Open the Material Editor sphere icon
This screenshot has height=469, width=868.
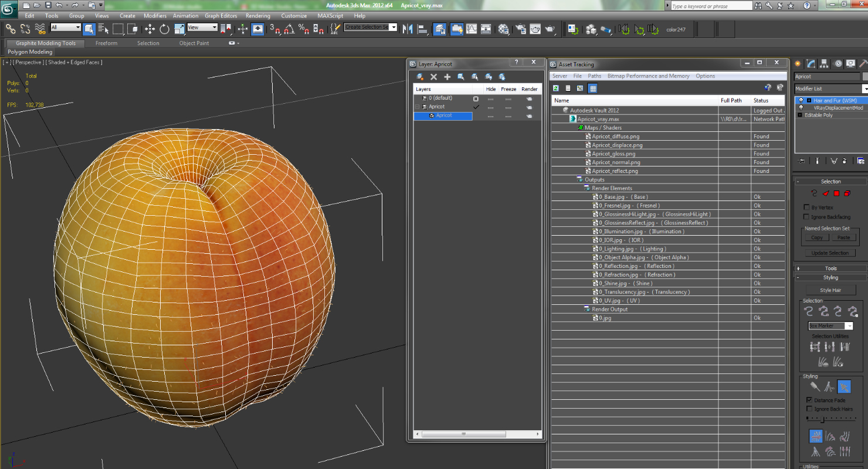click(x=503, y=29)
